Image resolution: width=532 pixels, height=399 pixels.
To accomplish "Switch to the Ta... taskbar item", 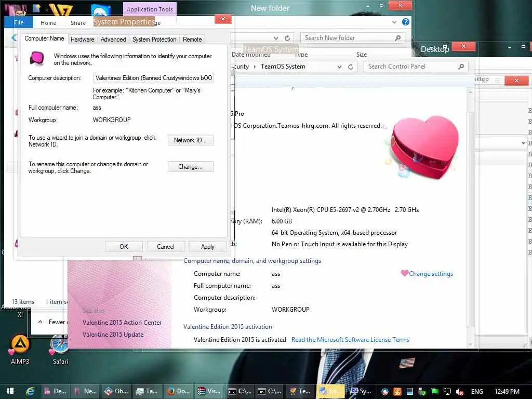I will tap(147, 391).
